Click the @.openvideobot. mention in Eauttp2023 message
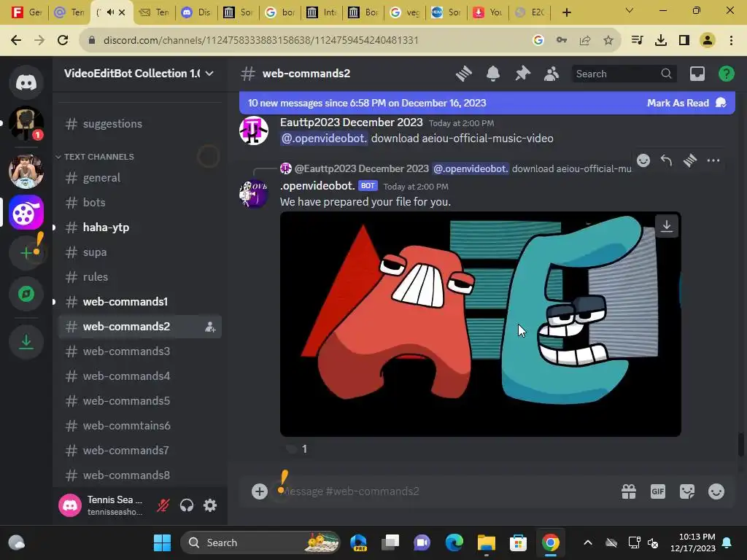Screen dimensions: 747x560 tap(324, 139)
